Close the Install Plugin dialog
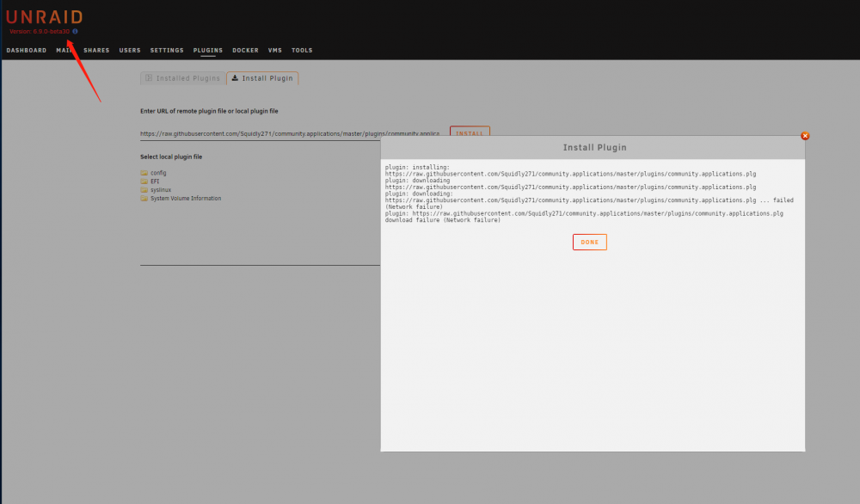 (805, 136)
